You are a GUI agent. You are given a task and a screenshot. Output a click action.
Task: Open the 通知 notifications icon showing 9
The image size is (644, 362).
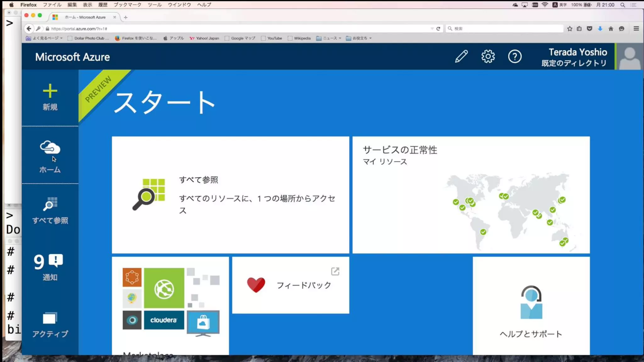coord(49,261)
